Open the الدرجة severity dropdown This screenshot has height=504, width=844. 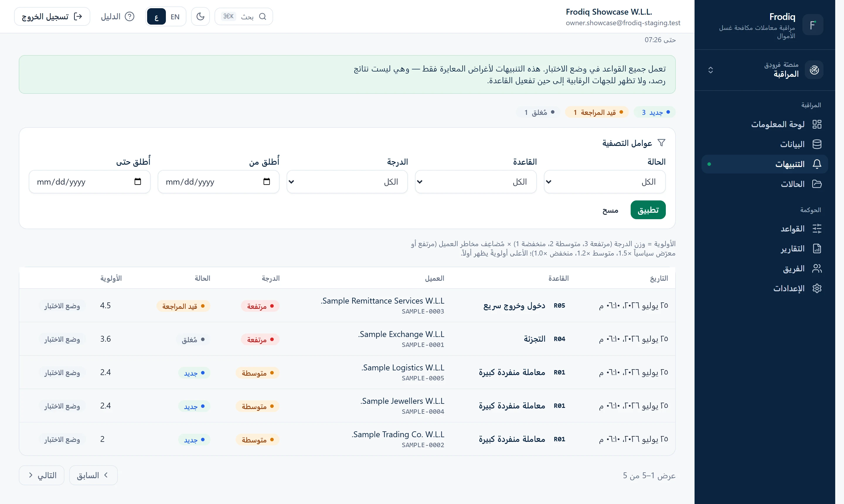(347, 182)
